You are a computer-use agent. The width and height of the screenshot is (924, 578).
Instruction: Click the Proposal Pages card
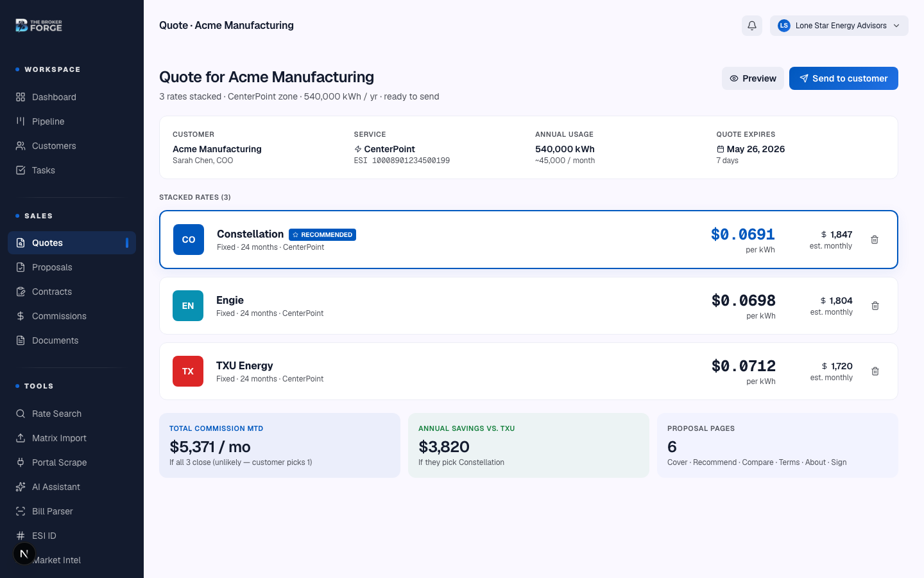[778, 445]
